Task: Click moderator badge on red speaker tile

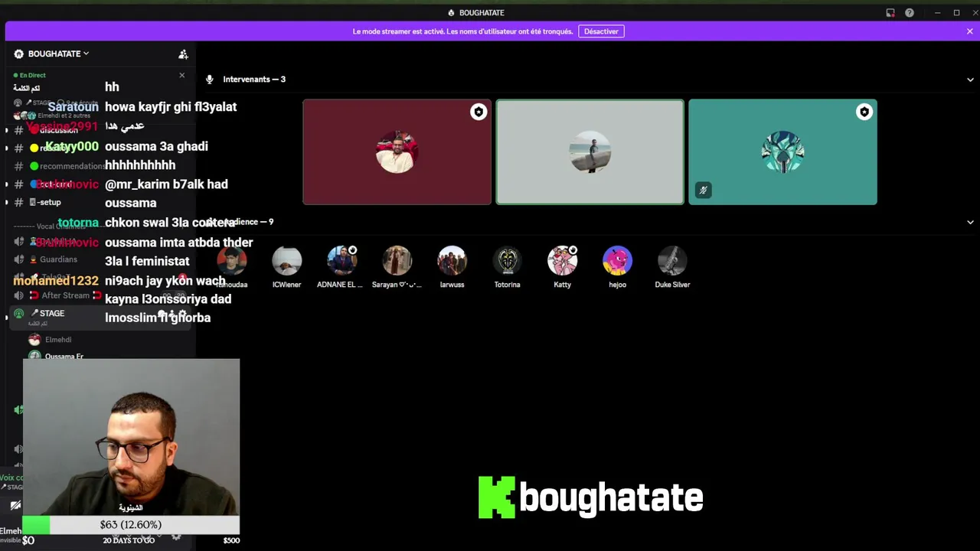Action: (479, 112)
